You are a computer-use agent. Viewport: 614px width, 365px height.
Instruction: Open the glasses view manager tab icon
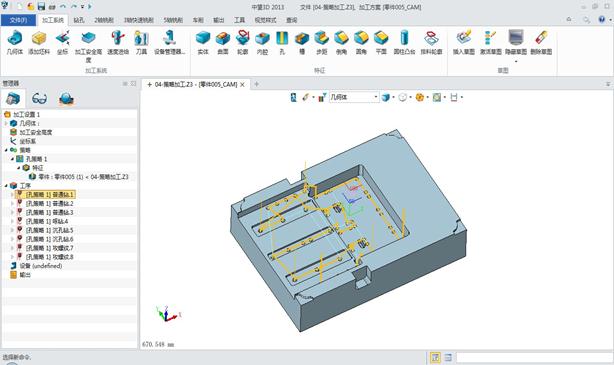[x=39, y=99]
